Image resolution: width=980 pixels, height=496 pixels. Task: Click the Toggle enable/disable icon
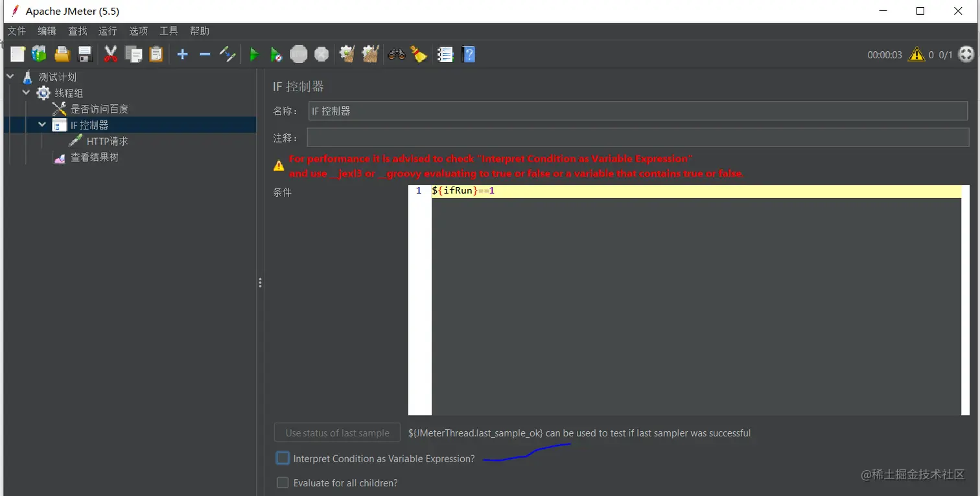click(227, 54)
